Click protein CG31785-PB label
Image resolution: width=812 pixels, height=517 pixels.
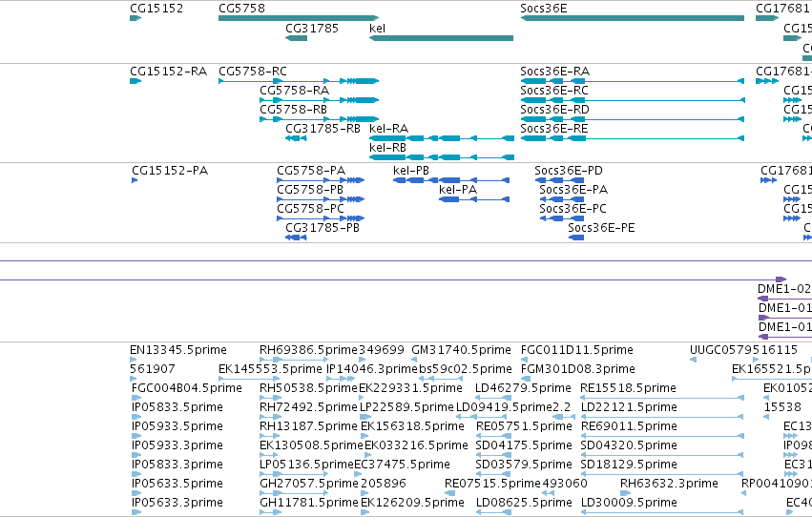(323, 228)
